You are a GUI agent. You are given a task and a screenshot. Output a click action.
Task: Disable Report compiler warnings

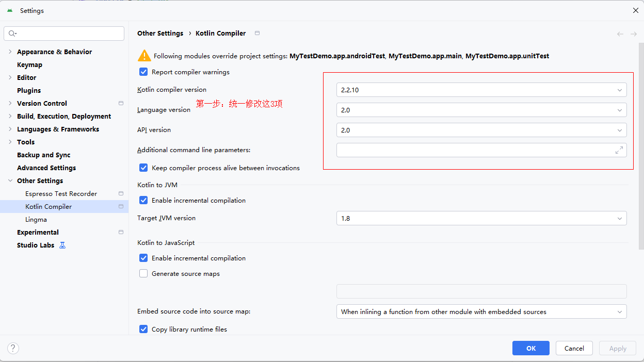click(x=143, y=72)
